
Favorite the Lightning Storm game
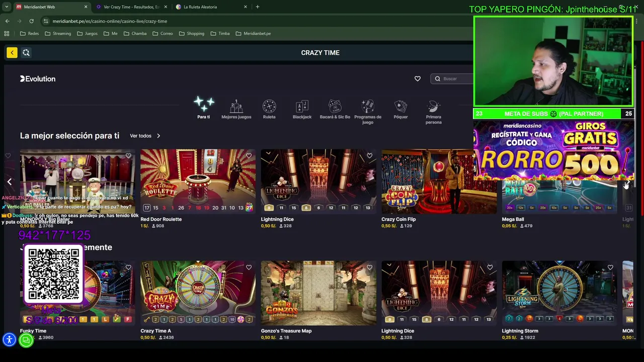[610, 267]
